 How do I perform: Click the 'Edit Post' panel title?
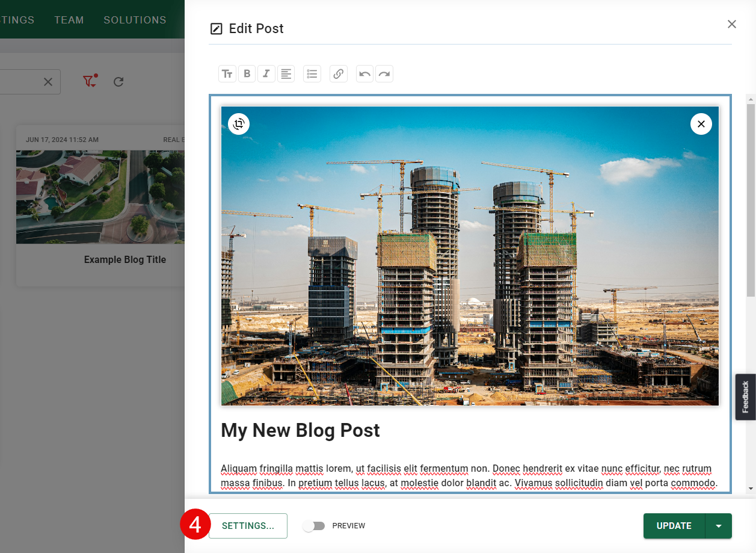[256, 28]
